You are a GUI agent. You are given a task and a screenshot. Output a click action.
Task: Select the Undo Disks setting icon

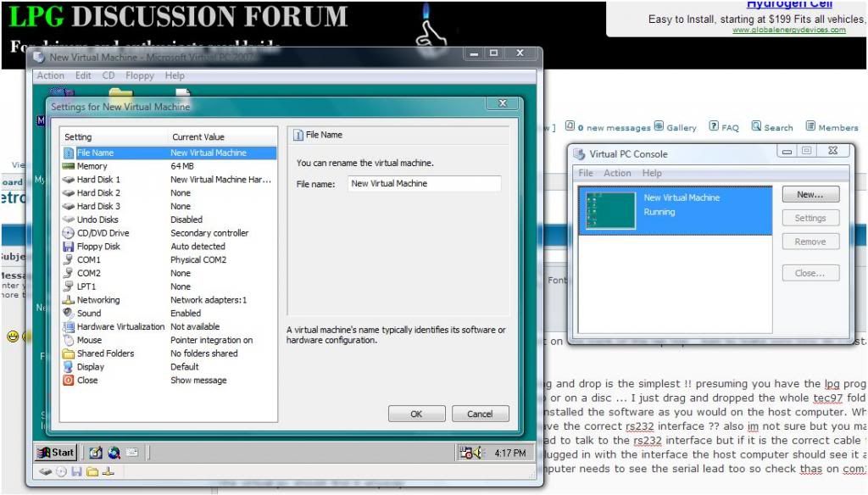pos(69,220)
